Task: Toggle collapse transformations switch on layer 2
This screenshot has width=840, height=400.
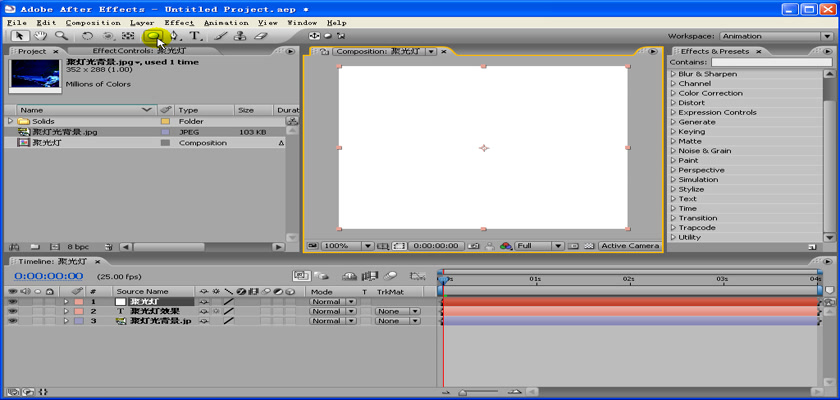Action: tap(216, 311)
